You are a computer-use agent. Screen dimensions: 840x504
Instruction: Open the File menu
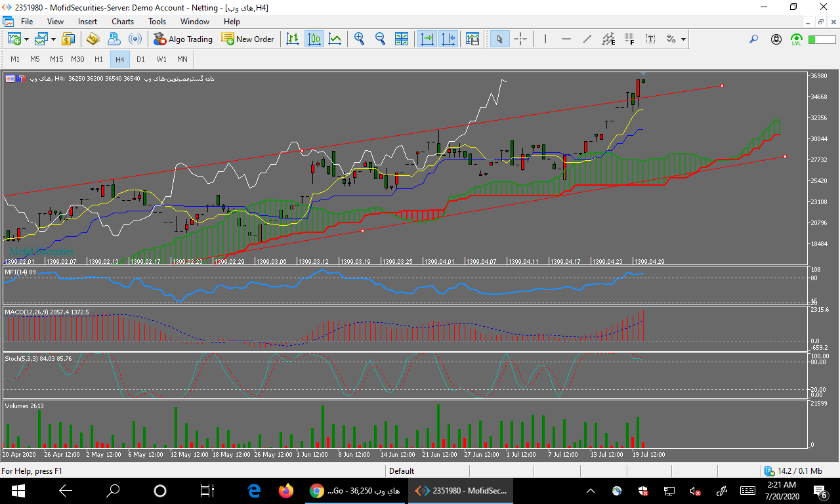tap(27, 22)
